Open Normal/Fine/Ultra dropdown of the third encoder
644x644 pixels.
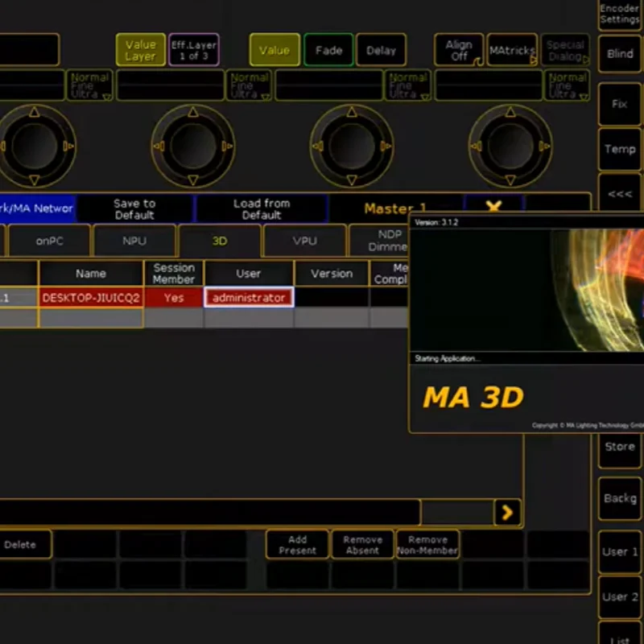click(x=408, y=85)
